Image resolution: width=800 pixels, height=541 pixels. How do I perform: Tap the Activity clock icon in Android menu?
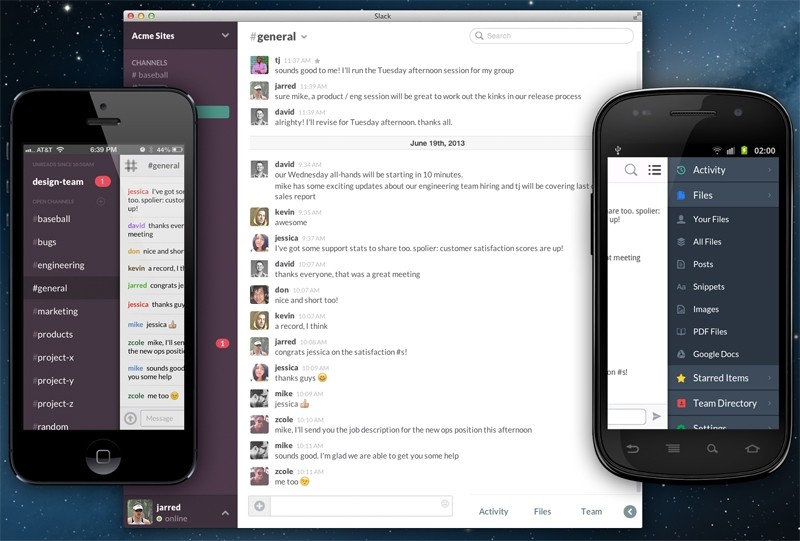(681, 170)
